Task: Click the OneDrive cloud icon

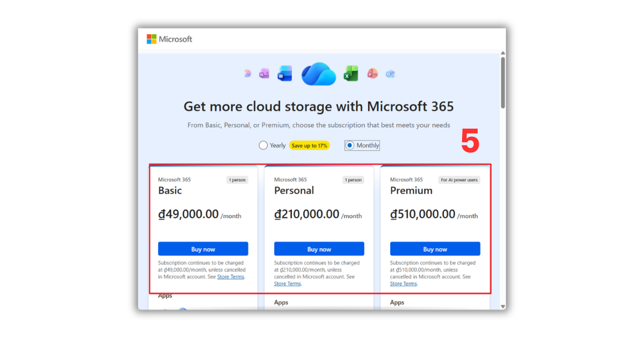Action: pos(319,74)
